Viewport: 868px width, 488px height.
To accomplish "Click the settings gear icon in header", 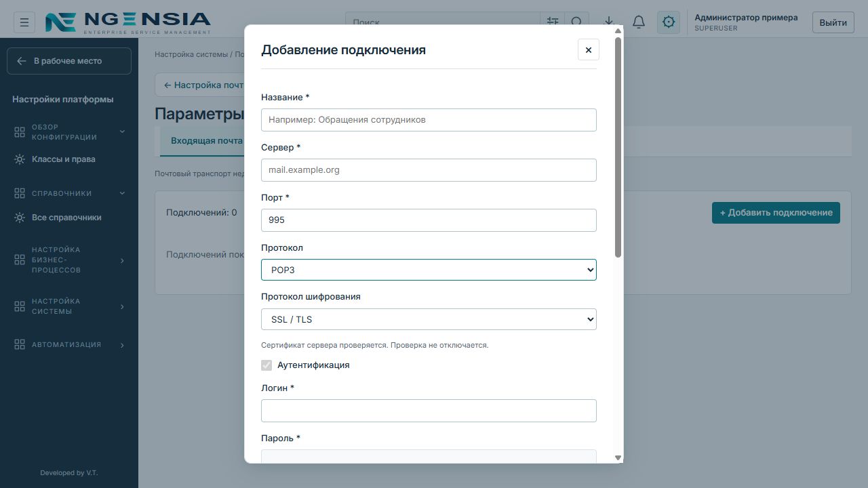I will (x=669, y=22).
